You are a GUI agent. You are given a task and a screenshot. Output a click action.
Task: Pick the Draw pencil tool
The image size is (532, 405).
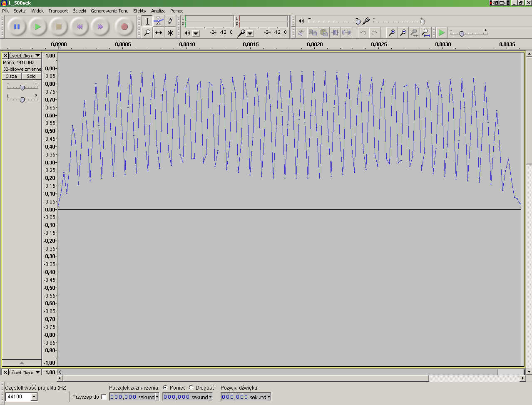[x=170, y=21]
